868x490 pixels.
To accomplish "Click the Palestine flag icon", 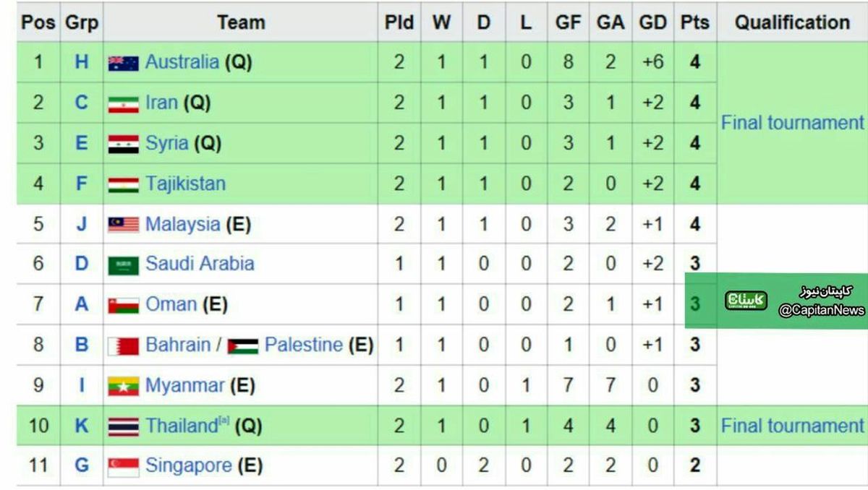I will [x=243, y=346].
